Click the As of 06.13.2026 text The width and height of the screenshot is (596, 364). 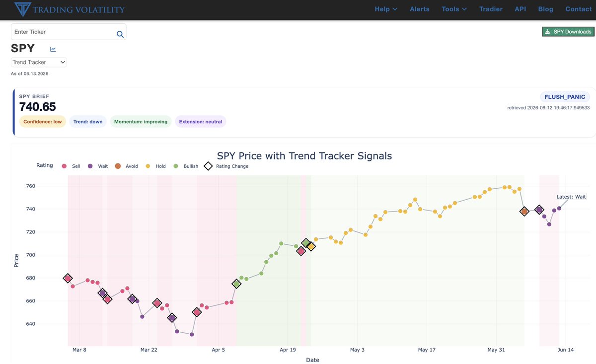point(30,73)
